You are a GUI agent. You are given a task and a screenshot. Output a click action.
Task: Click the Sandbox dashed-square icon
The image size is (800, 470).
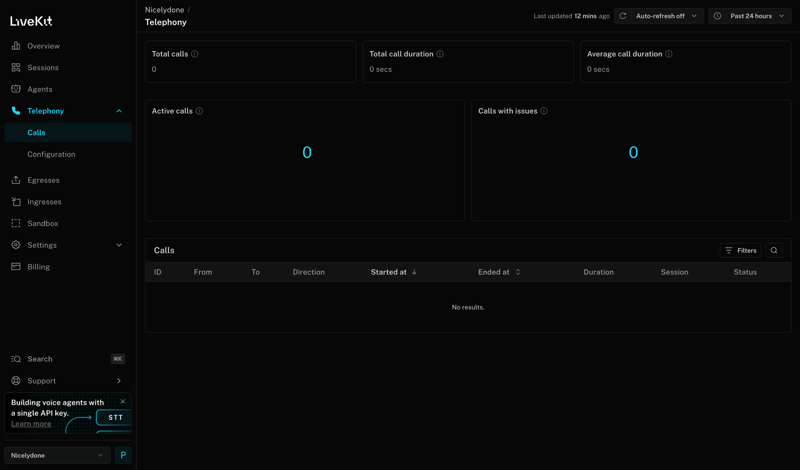[x=16, y=224]
